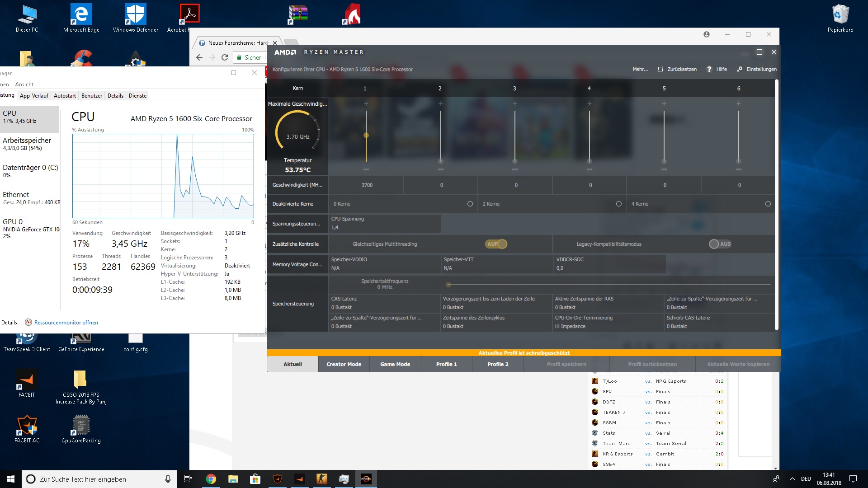The image size is (868, 488).
Task: Open Hilfe question mark icon
Action: pos(709,69)
